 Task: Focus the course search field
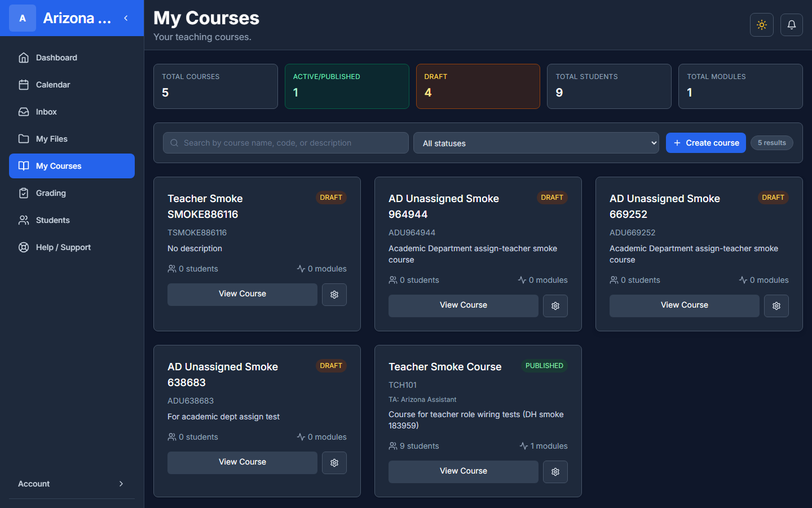286,143
